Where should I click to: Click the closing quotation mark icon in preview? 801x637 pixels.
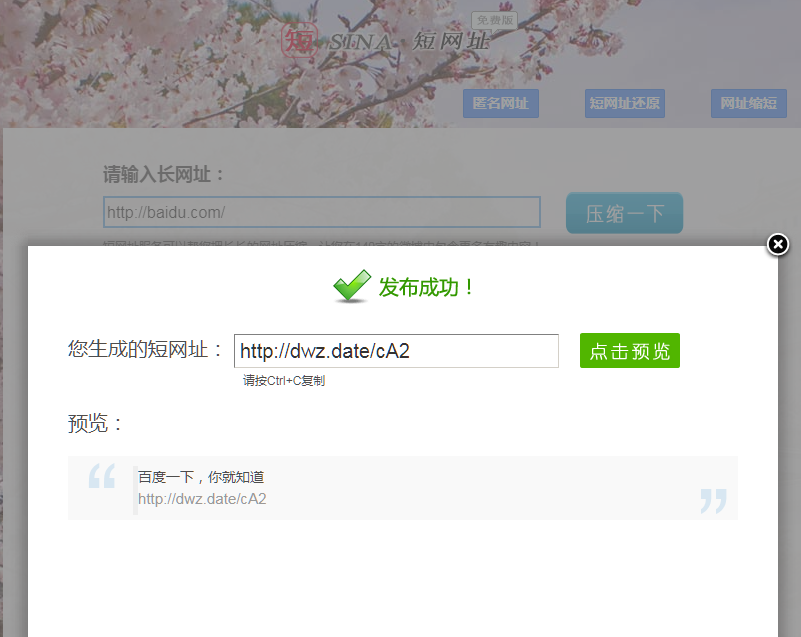coord(713,500)
